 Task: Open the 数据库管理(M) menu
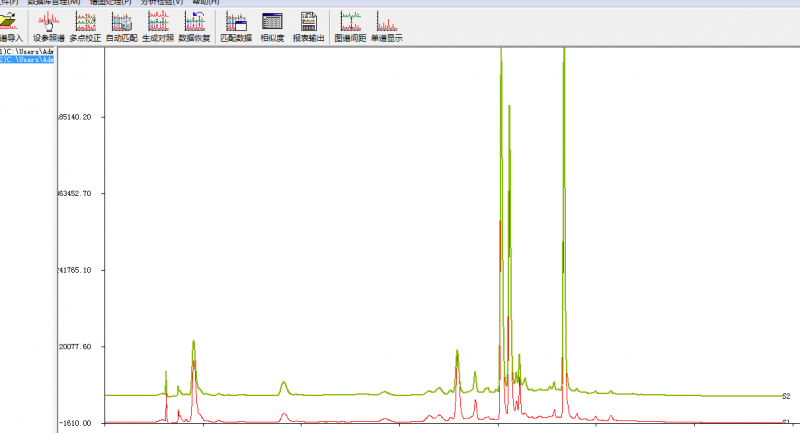tap(54, 2)
